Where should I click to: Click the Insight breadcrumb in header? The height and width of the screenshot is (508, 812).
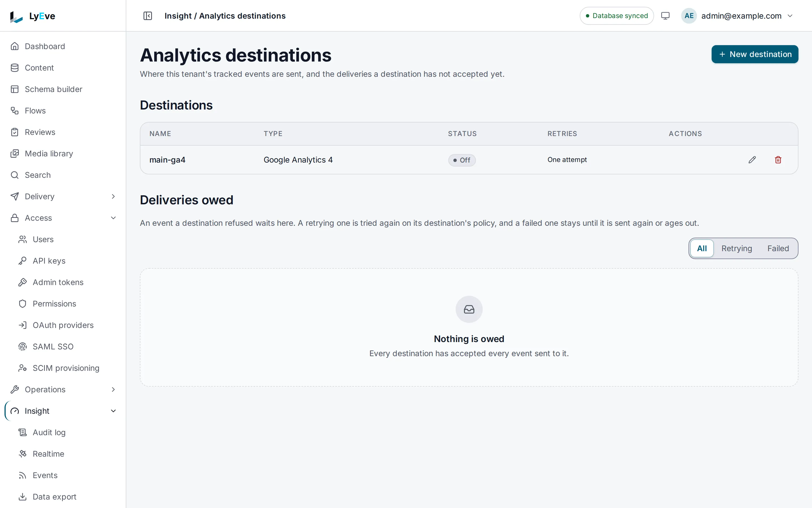(178, 16)
